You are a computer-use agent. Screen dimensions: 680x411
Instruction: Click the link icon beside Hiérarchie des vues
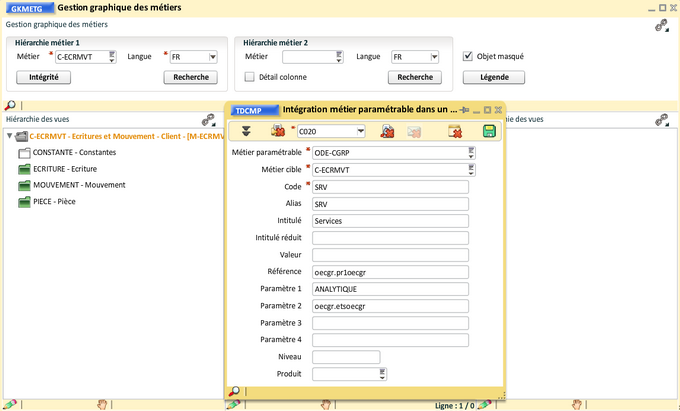pos(208,120)
